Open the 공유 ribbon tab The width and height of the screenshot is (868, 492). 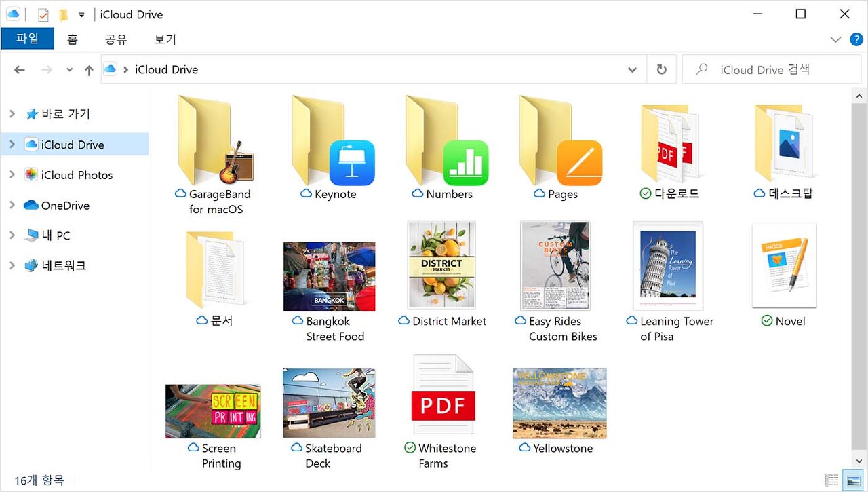(116, 39)
